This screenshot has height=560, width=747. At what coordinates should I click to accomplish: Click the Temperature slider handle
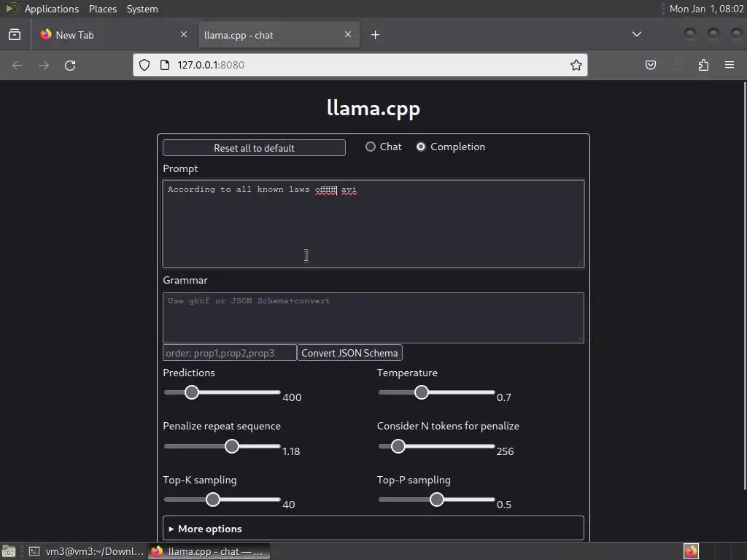click(421, 392)
